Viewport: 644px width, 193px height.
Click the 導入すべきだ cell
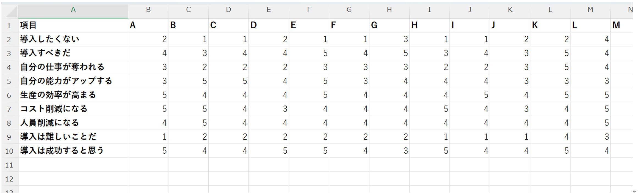click(45, 53)
